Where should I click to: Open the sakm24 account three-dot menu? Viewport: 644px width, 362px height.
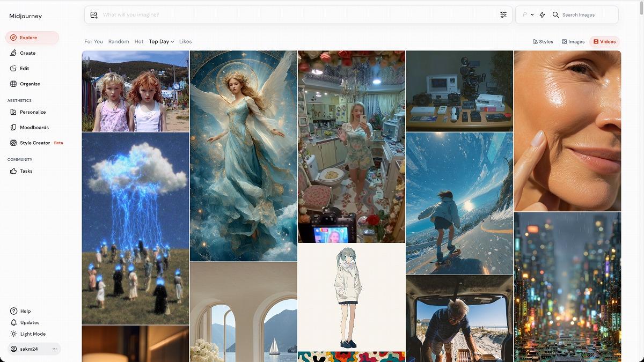pos(54,349)
